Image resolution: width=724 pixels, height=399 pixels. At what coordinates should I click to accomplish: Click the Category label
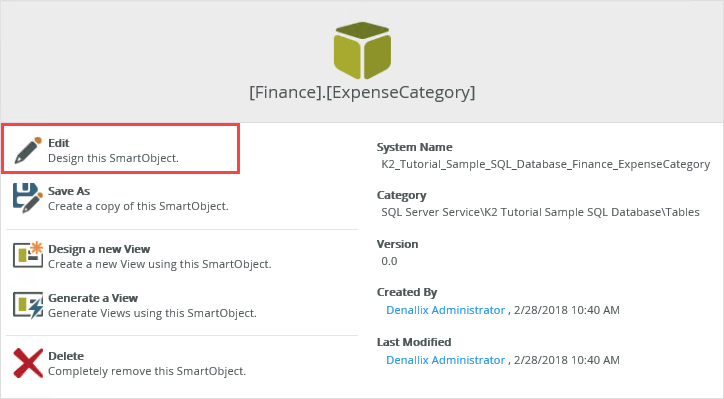(401, 195)
